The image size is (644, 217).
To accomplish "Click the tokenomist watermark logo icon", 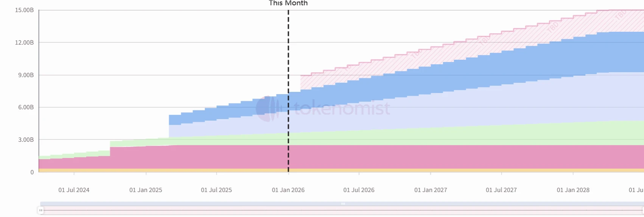I will [x=268, y=108].
